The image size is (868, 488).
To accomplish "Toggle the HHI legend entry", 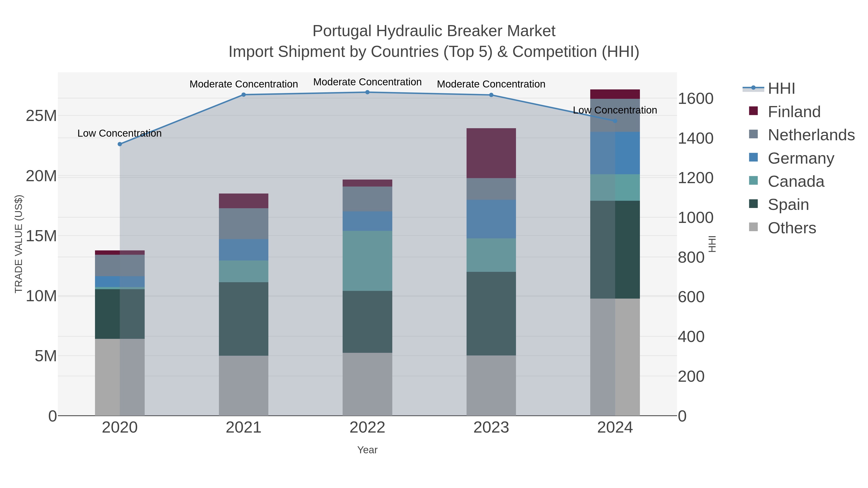I will [769, 89].
